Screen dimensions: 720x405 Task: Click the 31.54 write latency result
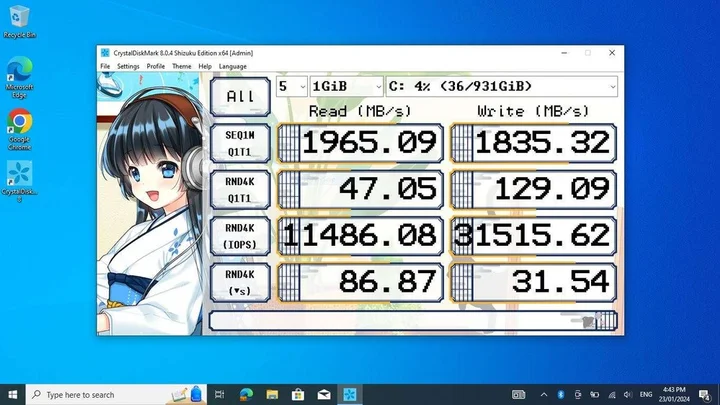point(533,282)
